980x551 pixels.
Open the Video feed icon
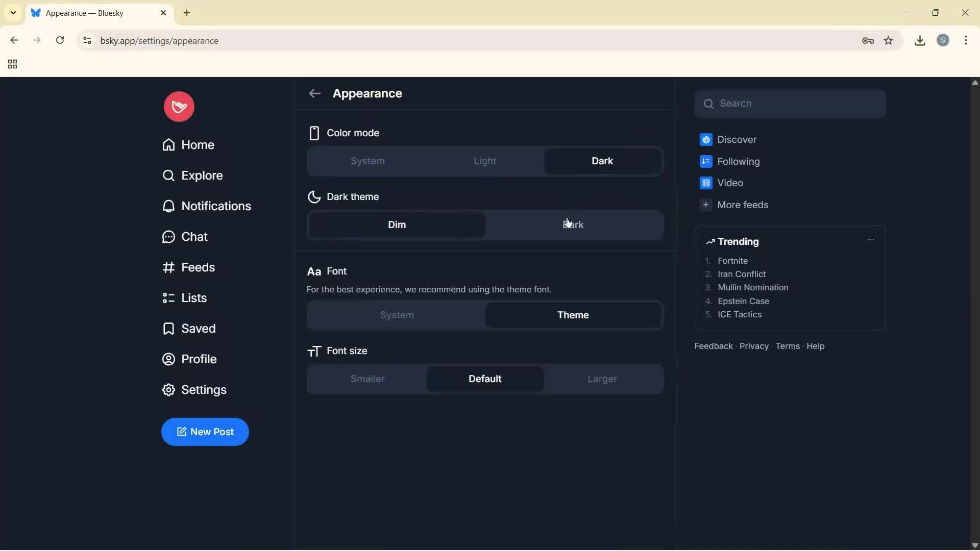pyautogui.click(x=706, y=183)
